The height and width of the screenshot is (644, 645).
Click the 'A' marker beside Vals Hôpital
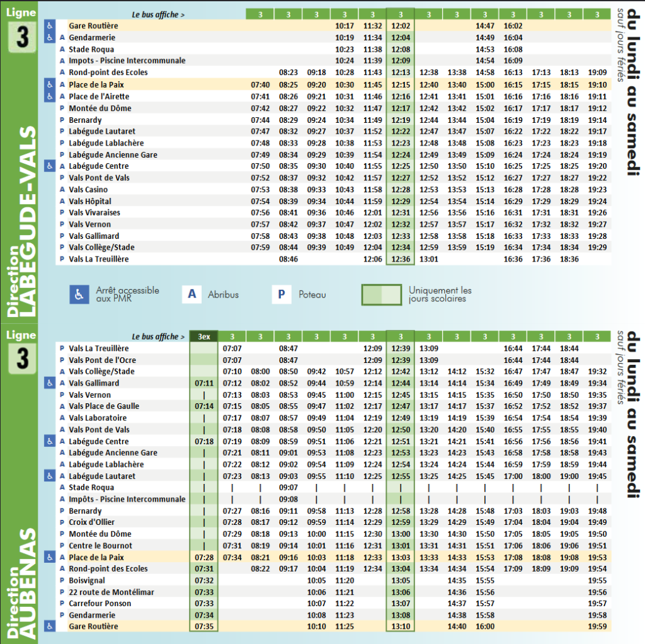(62, 201)
